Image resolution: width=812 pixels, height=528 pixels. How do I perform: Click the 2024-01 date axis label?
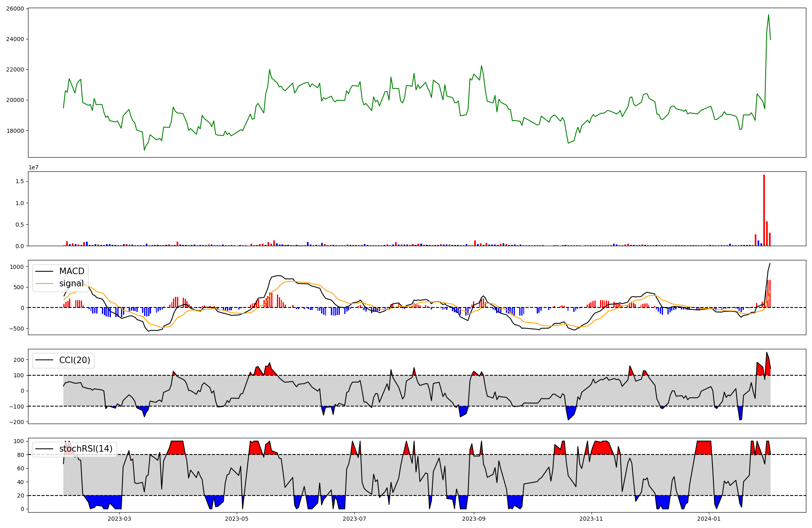[709, 519]
